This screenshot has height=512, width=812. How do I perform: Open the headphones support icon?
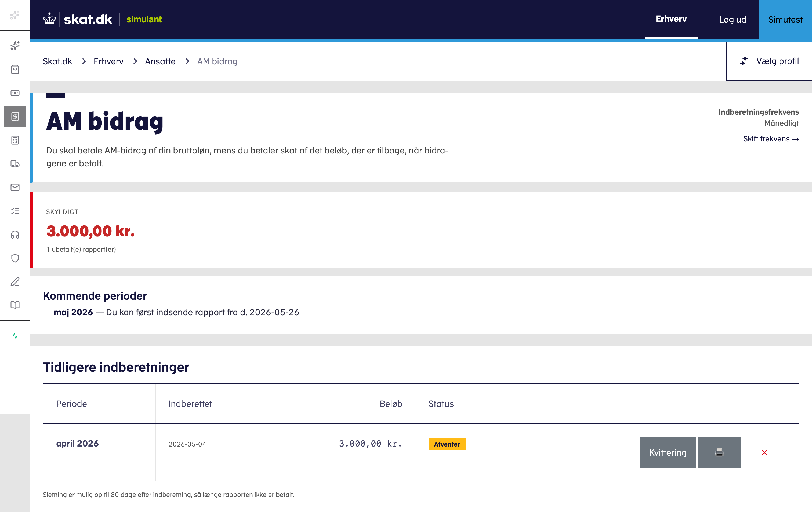pyautogui.click(x=15, y=235)
